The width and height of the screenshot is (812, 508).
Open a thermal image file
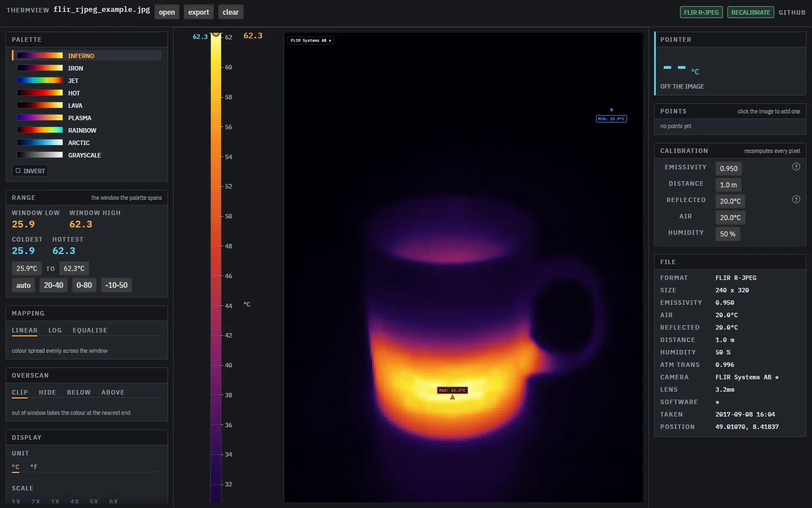coord(167,12)
